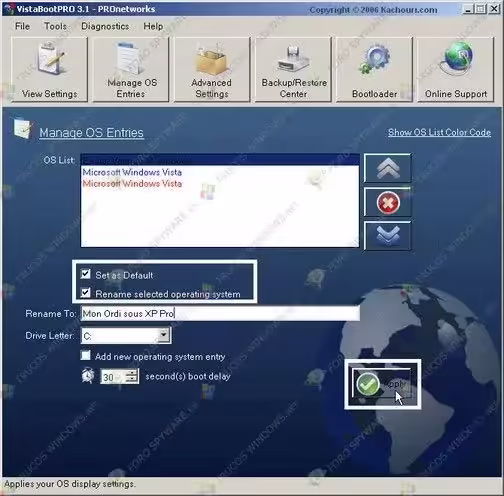
Task: Open Show OS List Color Code link
Action: [439, 132]
